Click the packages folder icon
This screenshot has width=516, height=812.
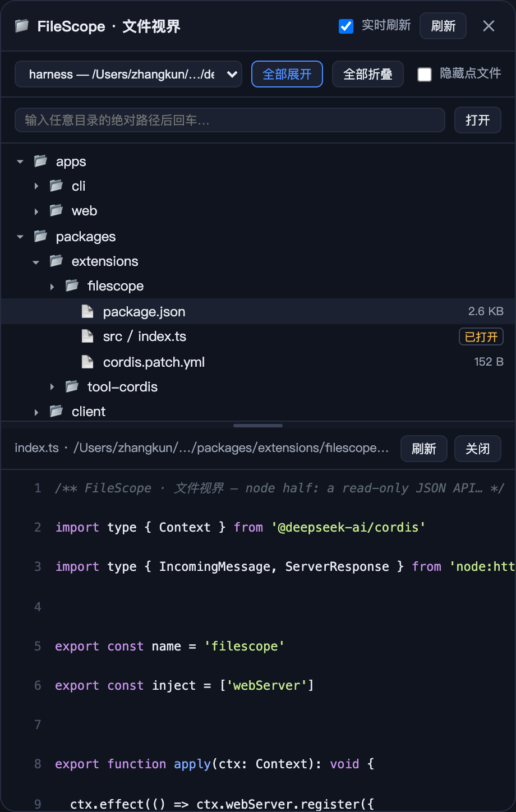pyautogui.click(x=40, y=236)
